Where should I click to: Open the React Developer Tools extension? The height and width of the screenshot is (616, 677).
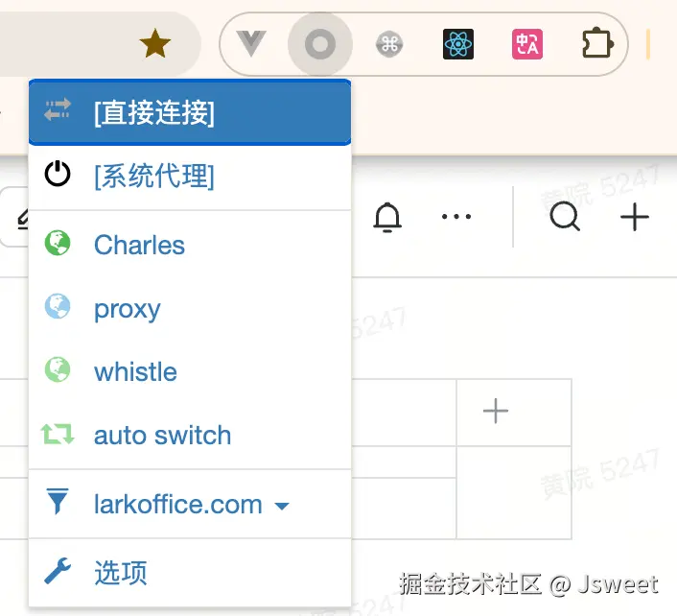(x=458, y=44)
